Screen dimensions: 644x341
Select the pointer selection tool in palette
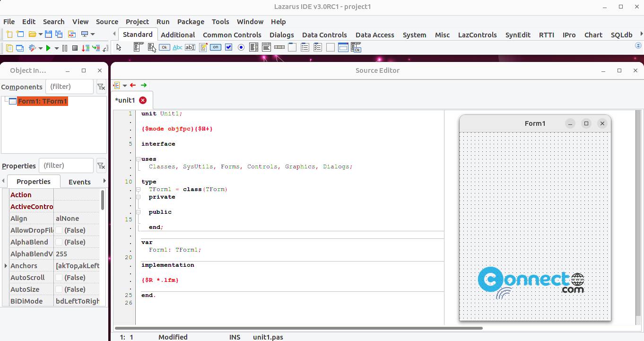pos(119,47)
